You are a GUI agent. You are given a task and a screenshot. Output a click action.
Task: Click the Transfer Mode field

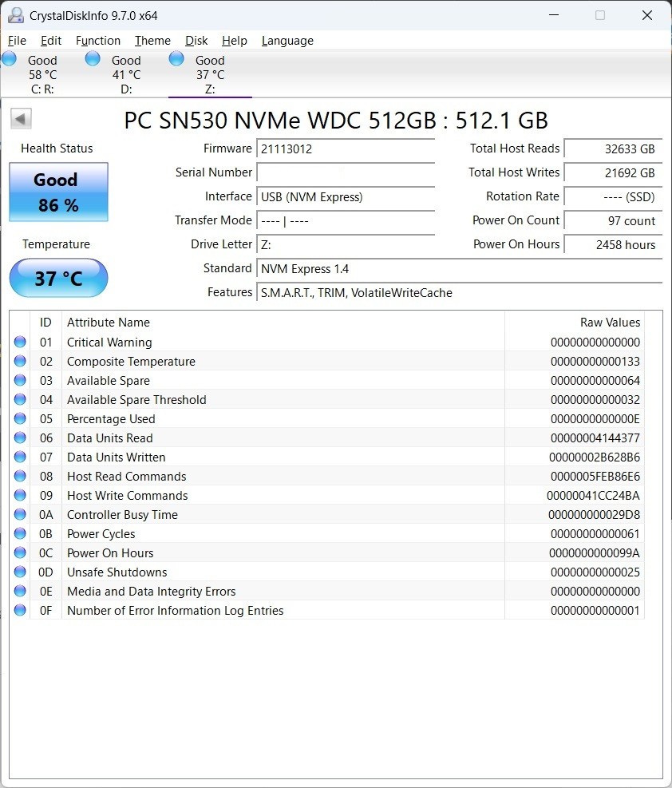tap(346, 220)
